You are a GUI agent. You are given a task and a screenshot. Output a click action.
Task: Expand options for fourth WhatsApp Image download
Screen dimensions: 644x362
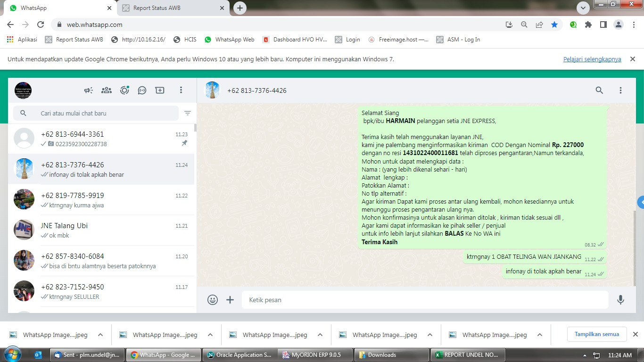430,335
